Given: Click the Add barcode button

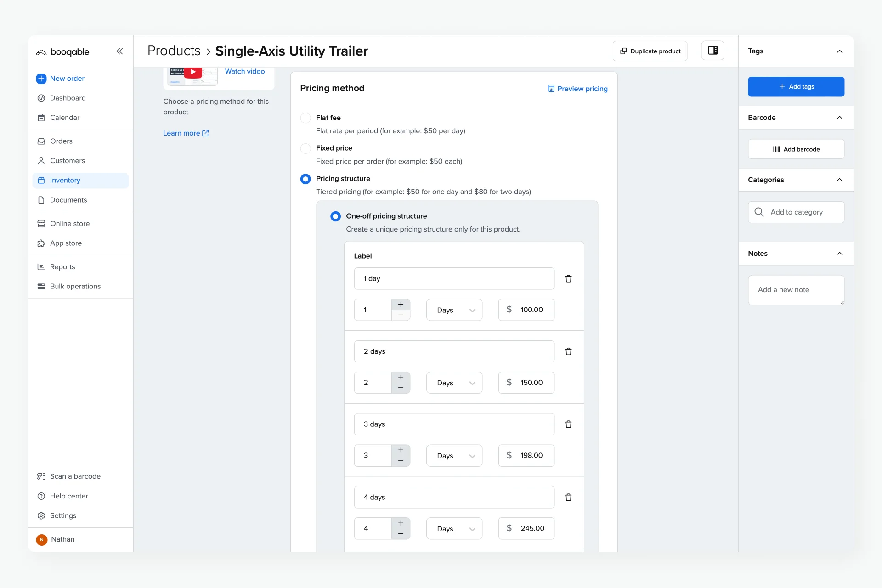Looking at the screenshot, I should pos(796,149).
